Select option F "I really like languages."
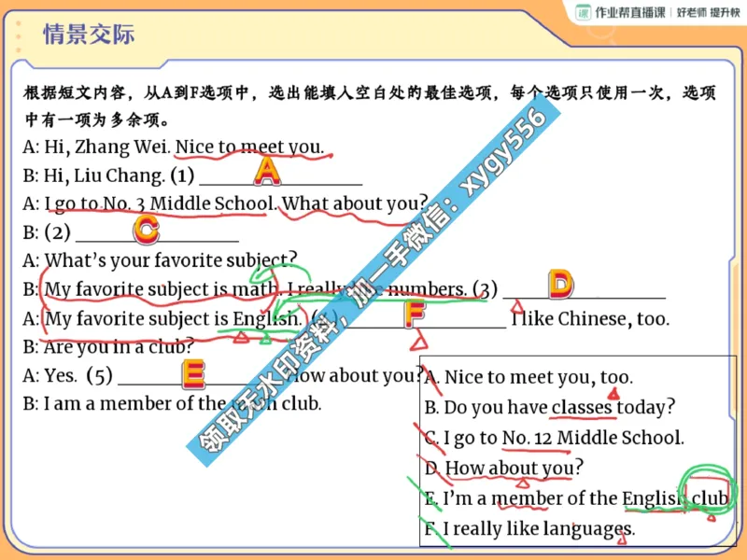The image size is (747, 560). [x=529, y=528]
